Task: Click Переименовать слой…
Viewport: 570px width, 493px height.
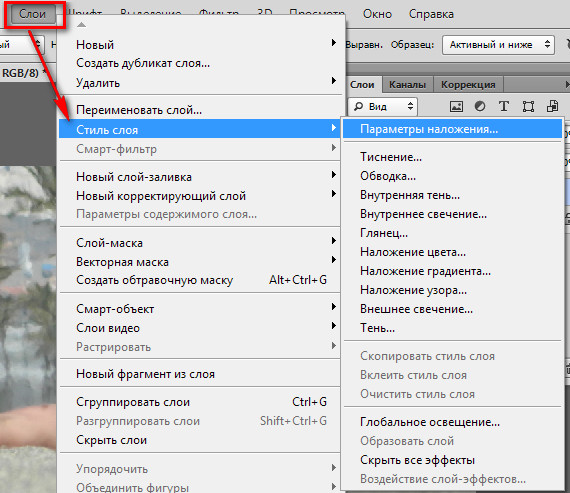Action: pos(200,110)
